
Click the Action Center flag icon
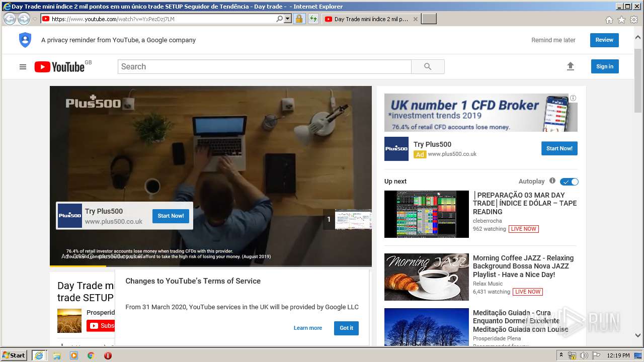coord(596,355)
